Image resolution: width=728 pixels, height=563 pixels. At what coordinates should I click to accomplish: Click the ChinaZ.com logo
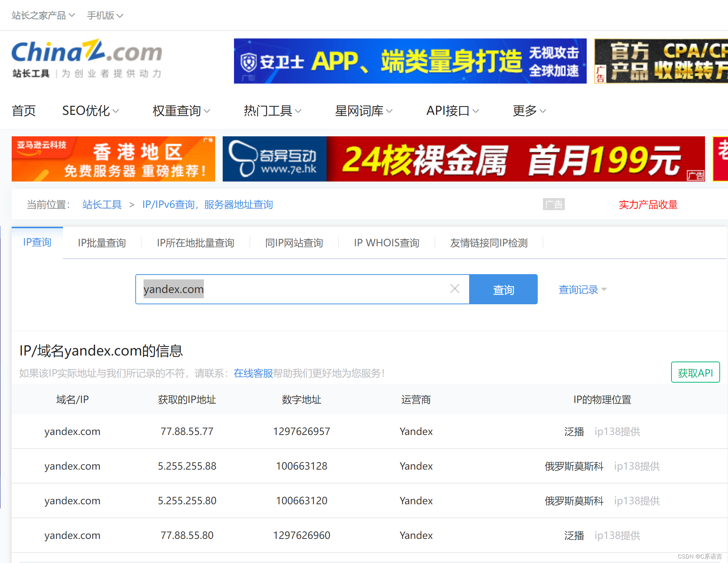coord(87,58)
